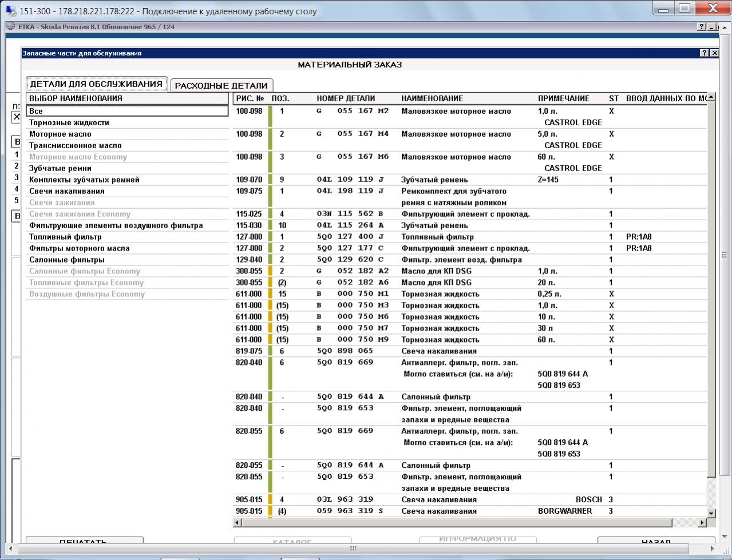The width and height of the screenshot is (732, 560).
Task: Click 'PR:1A8' in the Топливный фильтр row
Action: click(639, 237)
